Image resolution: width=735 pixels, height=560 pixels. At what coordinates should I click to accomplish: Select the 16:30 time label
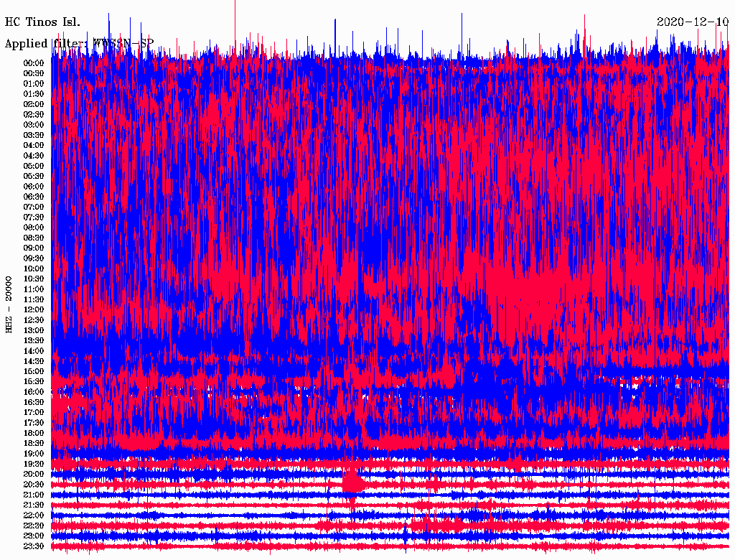pos(33,402)
